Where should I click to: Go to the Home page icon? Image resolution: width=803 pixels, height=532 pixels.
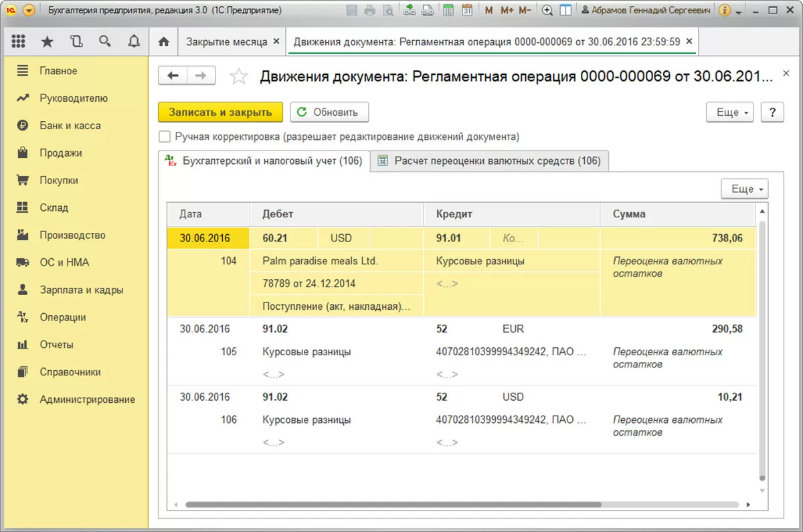click(x=163, y=41)
